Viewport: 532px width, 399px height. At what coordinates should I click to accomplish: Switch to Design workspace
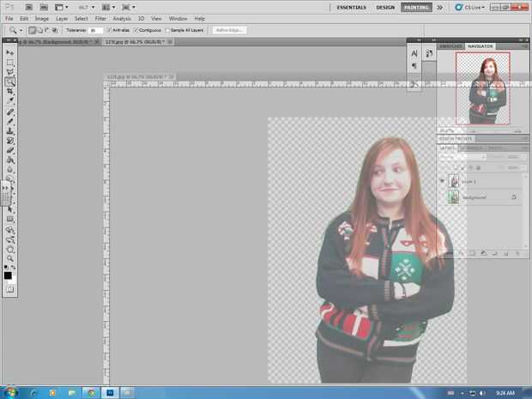click(x=385, y=8)
